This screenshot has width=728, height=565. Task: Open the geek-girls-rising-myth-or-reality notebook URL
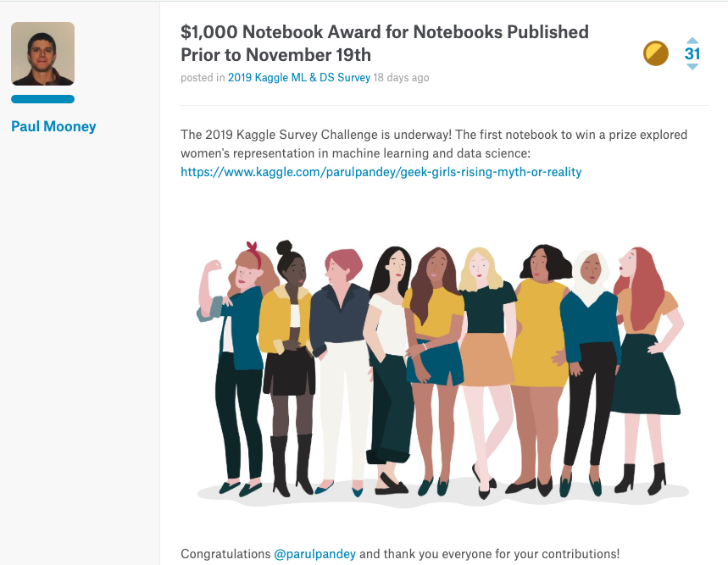[381, 171]
